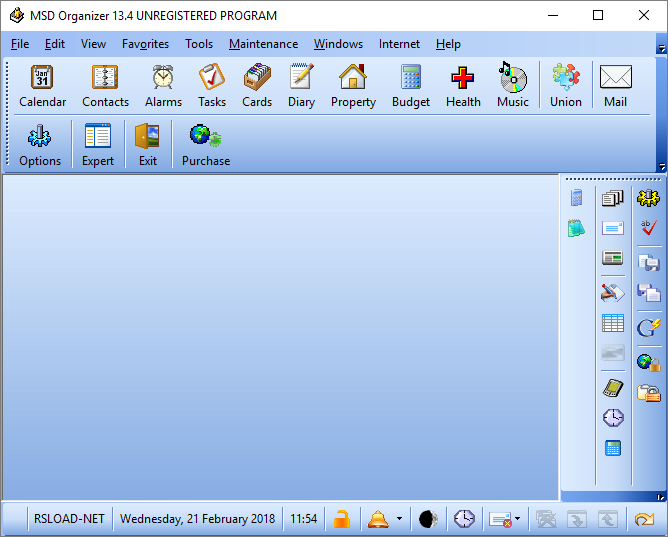Click the table grid icon
Image resolution: width=668 pixels, height=537 pixels.
(x=613, y=323)
